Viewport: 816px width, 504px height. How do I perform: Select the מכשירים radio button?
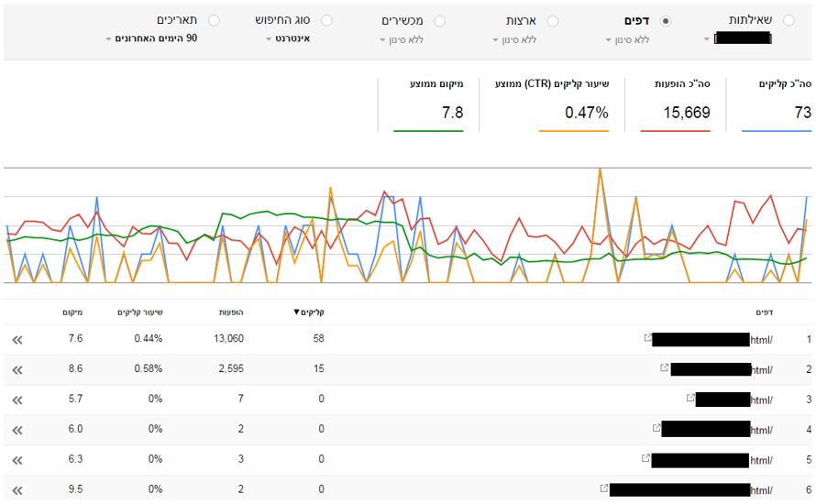pyautogui.click(x=440, y=20)
